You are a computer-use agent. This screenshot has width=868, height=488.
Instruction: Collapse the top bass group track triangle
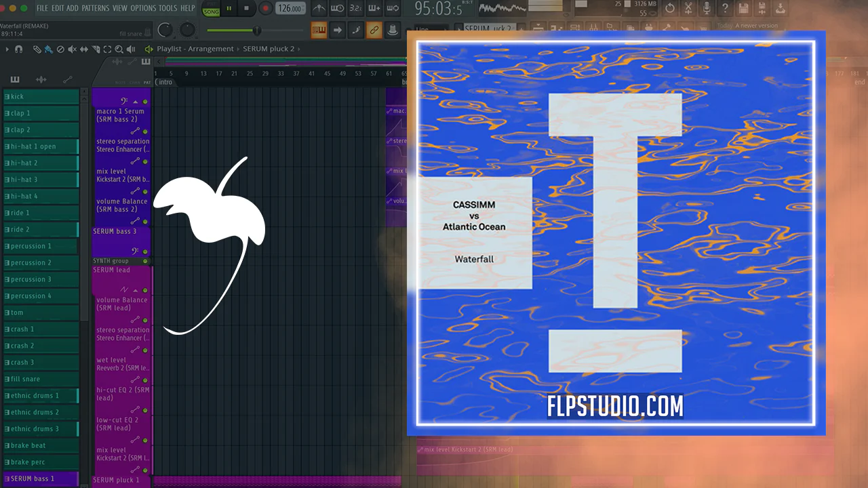(x=135, y=101)
